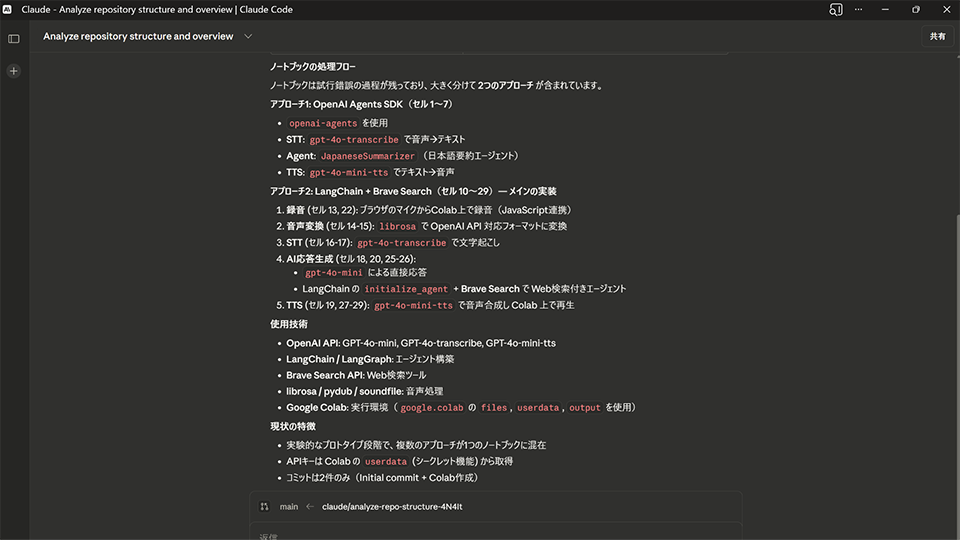The width and height of the screenshot is (960, 540).
Task: Click the LangChain / LangGraph bullet line
Action: pos(370,359)
